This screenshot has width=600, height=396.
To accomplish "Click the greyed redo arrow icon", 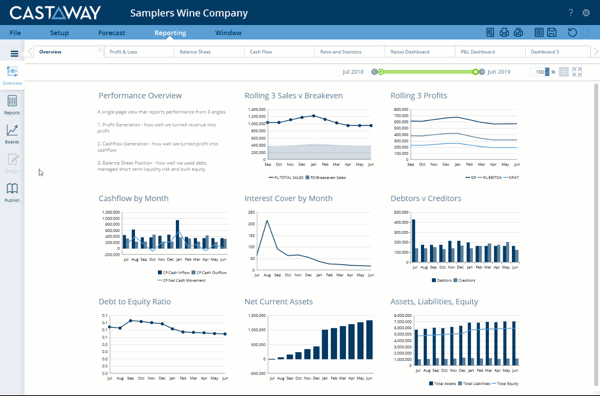I will [x=586, y=33].
